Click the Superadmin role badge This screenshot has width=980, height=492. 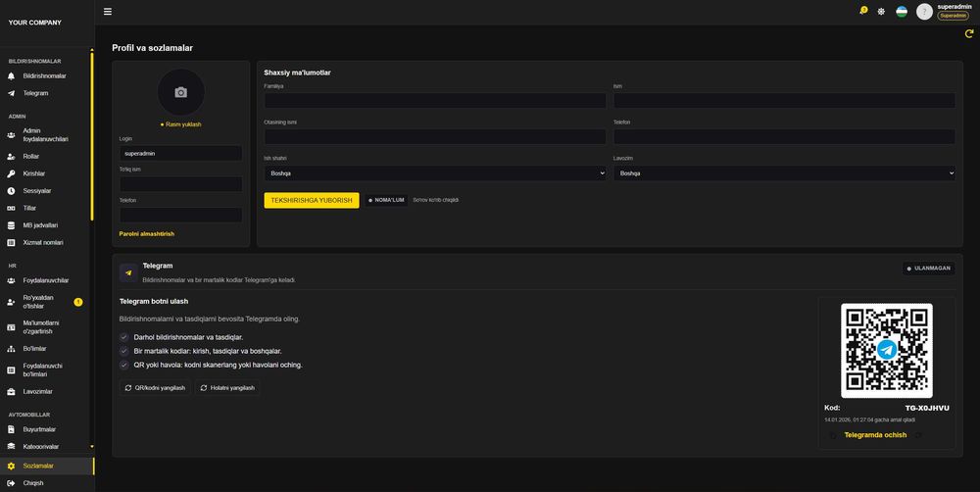click(x=954, y=16)
